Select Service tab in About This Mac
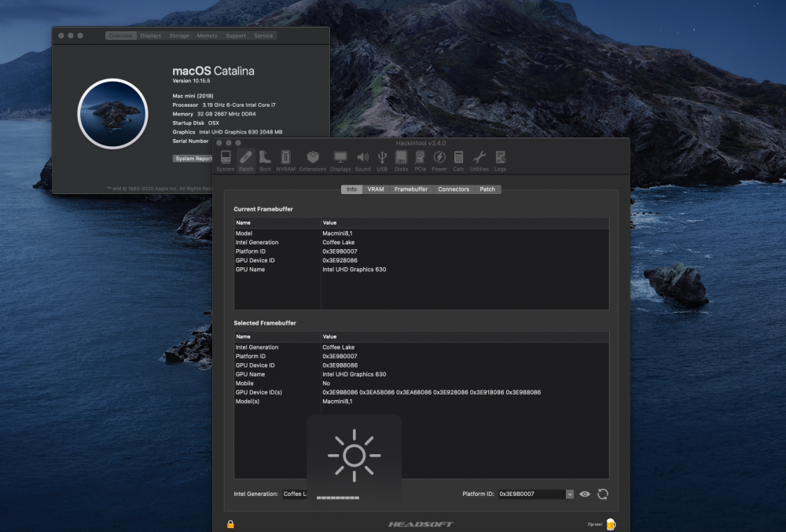This screenshot has width=786, height=532. coord(263,35)
